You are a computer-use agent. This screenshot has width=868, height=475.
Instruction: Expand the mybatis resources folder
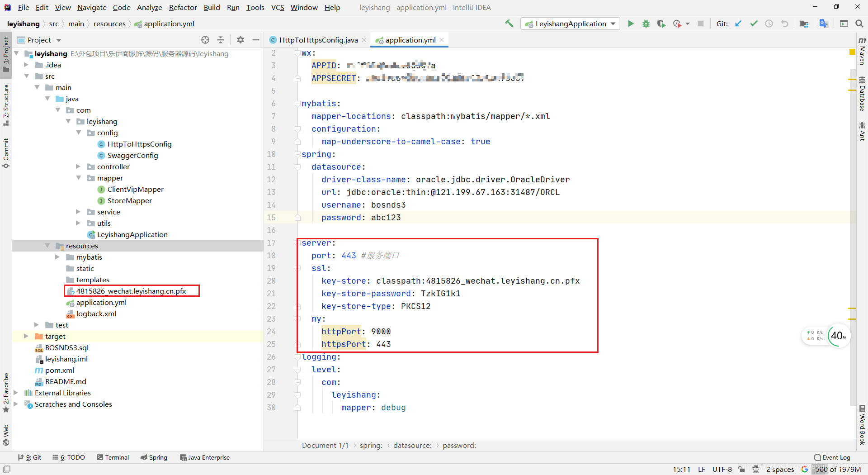(x=57, y=257)
